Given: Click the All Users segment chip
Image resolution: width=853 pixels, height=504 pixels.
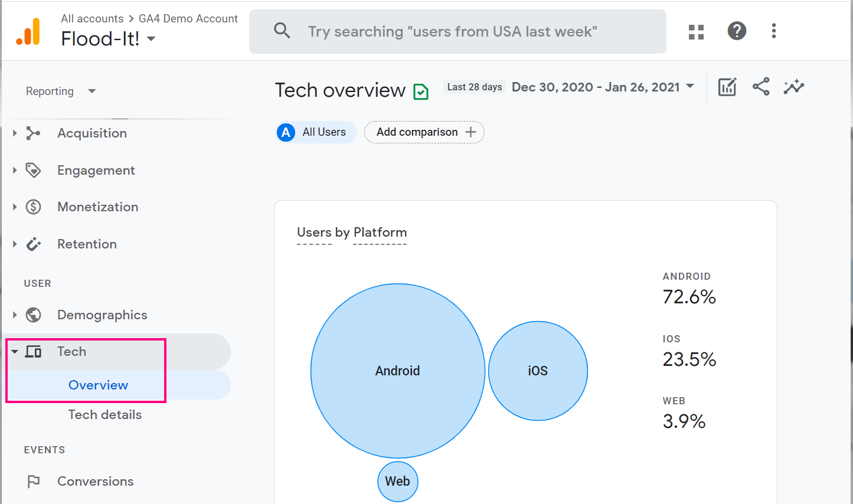Looking at the screenshot, I should [x=316, y=132].
